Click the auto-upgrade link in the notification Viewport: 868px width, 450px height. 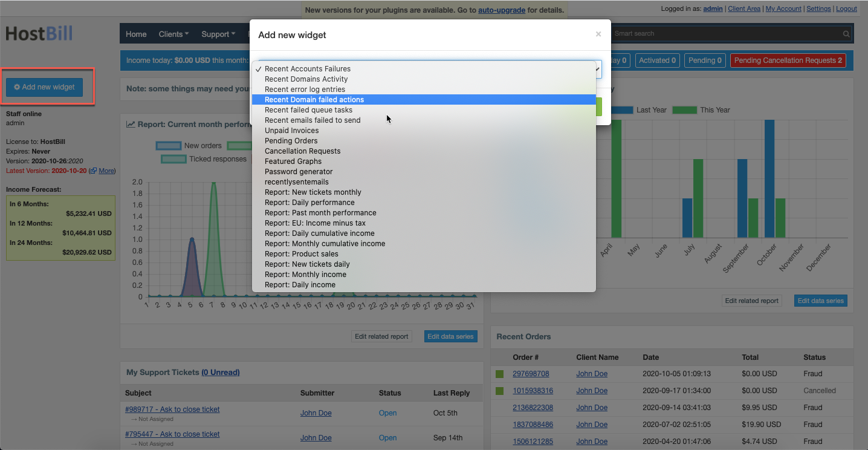pyautogui.click(x=502, y=10)
